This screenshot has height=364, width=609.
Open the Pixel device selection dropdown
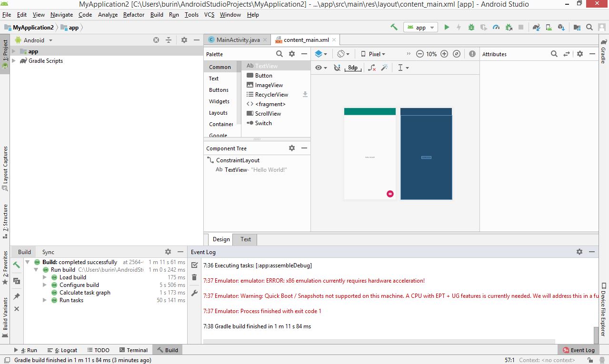coord(373,54)
